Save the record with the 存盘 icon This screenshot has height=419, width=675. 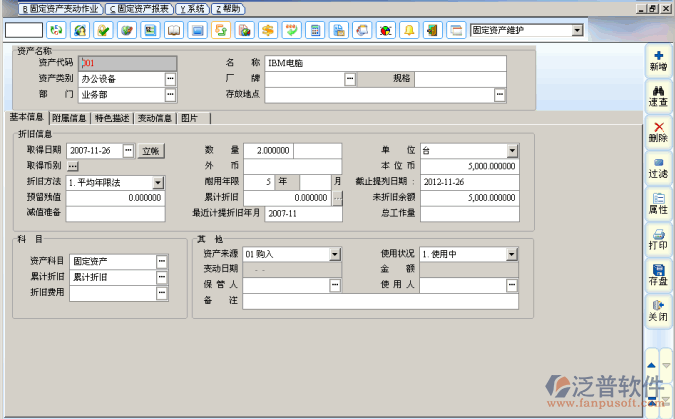[x=658, y=274]
